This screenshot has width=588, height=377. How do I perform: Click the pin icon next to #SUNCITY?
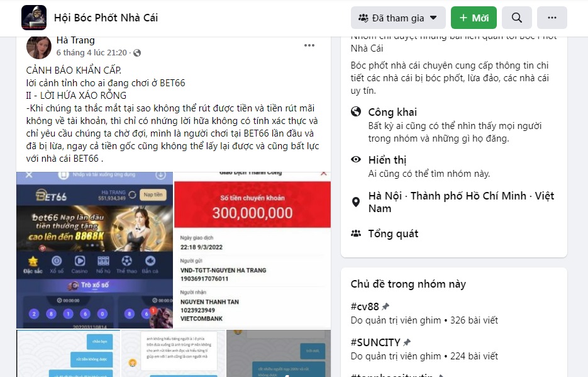click(407, 342)
